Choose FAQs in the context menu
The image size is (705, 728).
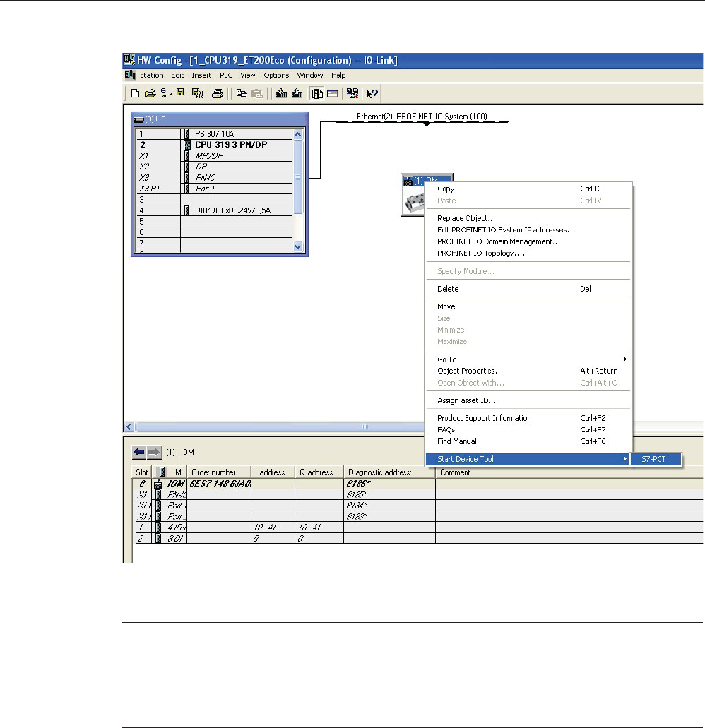(x=528, y=430)
